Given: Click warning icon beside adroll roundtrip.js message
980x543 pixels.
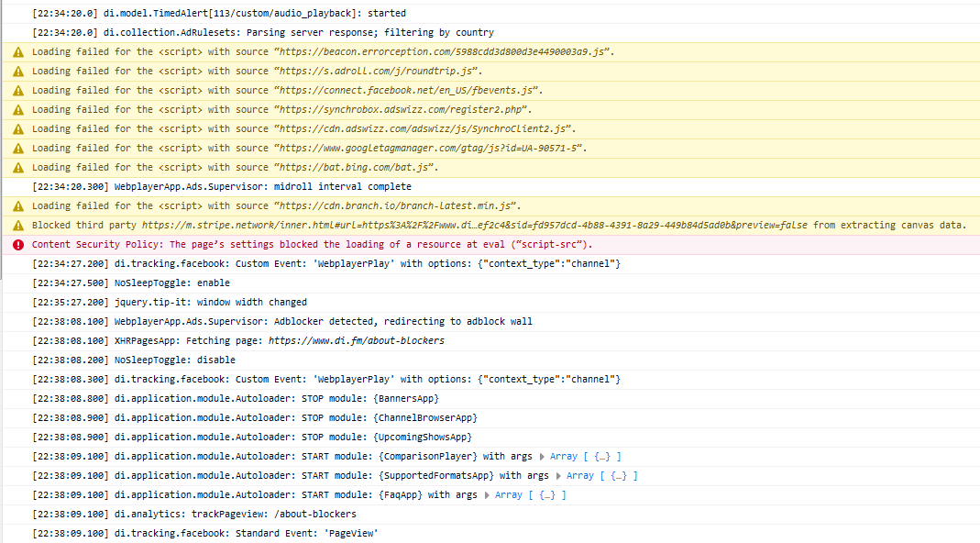Looking at the screenshot, I should [x=18, y=72].
